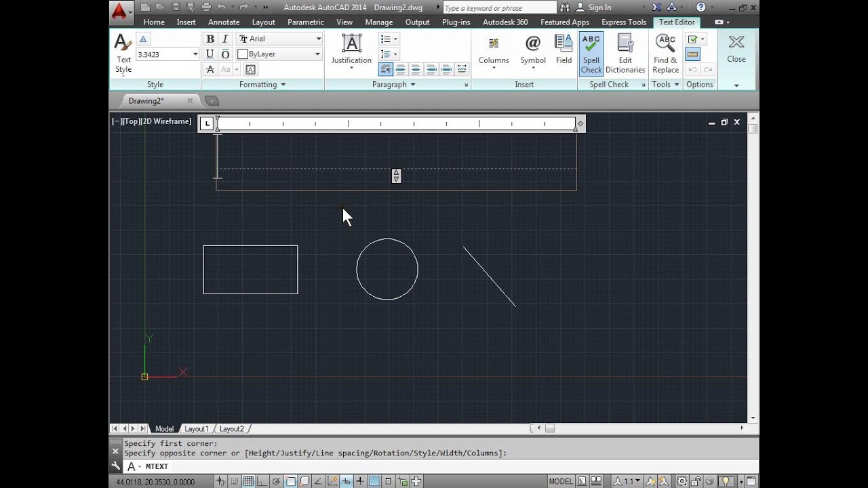Click the text editor ruler column width handle
The image size is (868, 488).
580,123
